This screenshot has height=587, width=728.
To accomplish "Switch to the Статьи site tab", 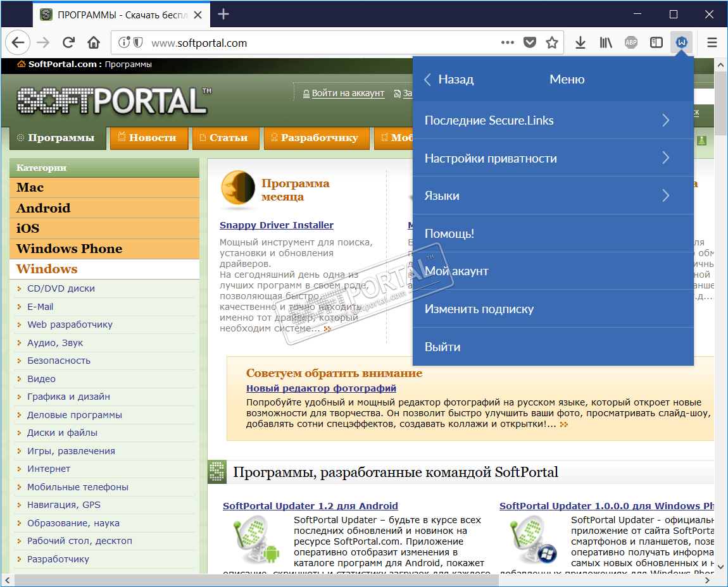I will click(x=225, y=138).
